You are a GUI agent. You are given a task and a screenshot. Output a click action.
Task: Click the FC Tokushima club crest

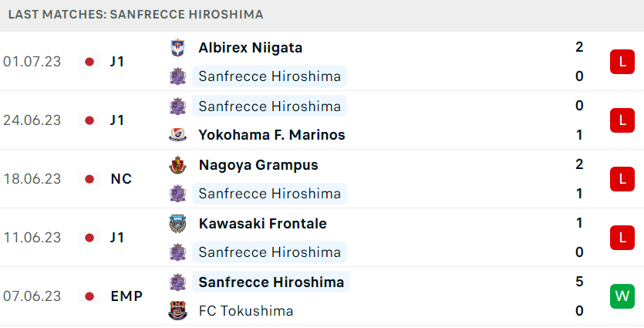click(x=178, y=311)
